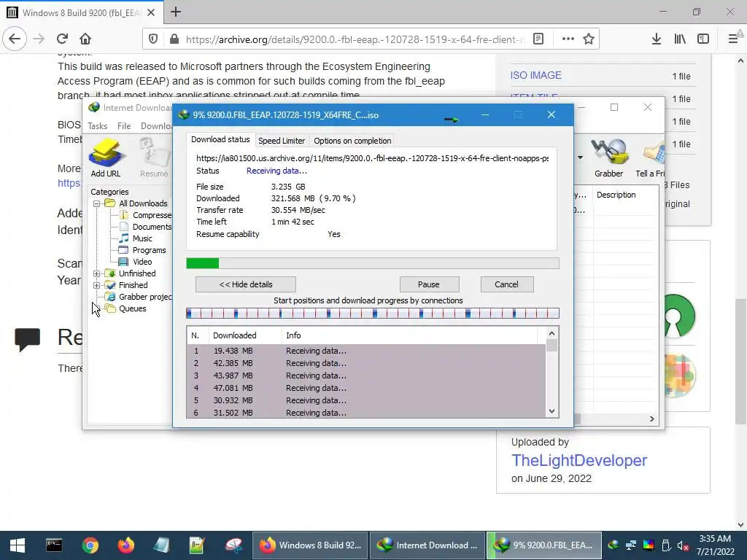Image resolution: width=747 pixels, height=560 pixels.
Task: Open the ISO IMAGE download link
Action: 536,75
